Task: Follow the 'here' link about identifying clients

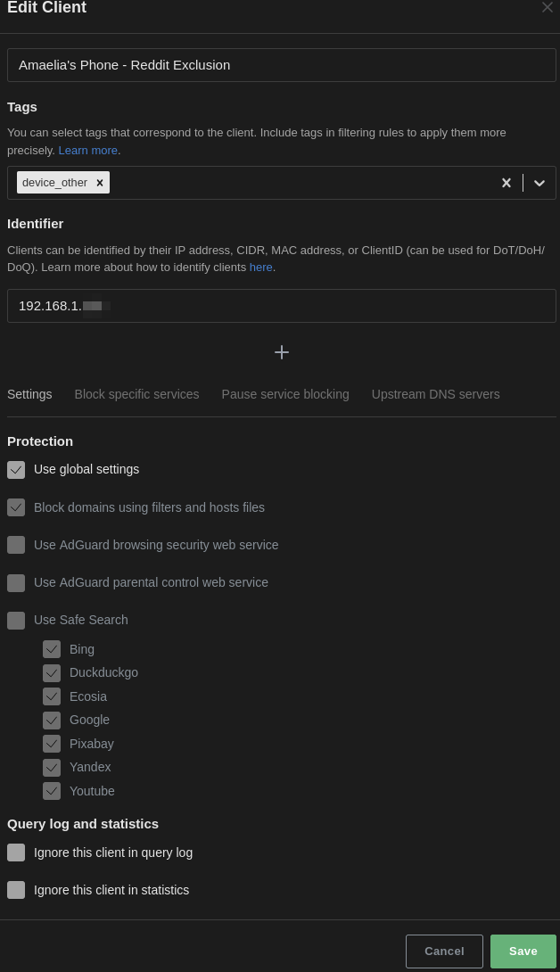Action: [x=260, y=268]
